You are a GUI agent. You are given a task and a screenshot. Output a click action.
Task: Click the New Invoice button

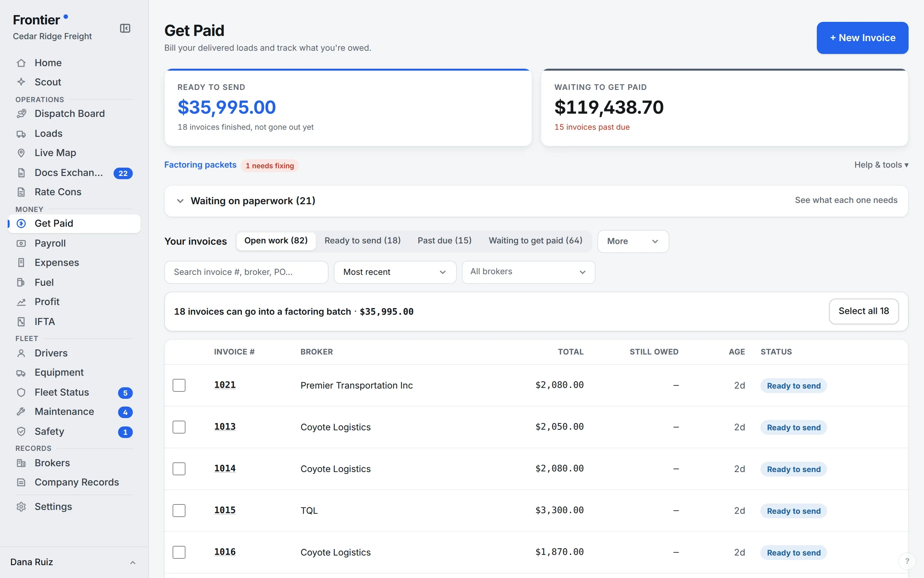(x=862, y=38)
